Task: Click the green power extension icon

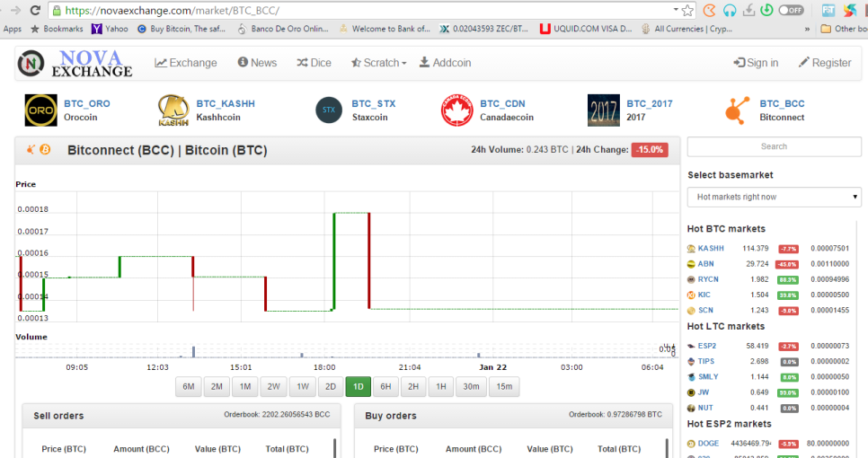Action: coord(766,10)
